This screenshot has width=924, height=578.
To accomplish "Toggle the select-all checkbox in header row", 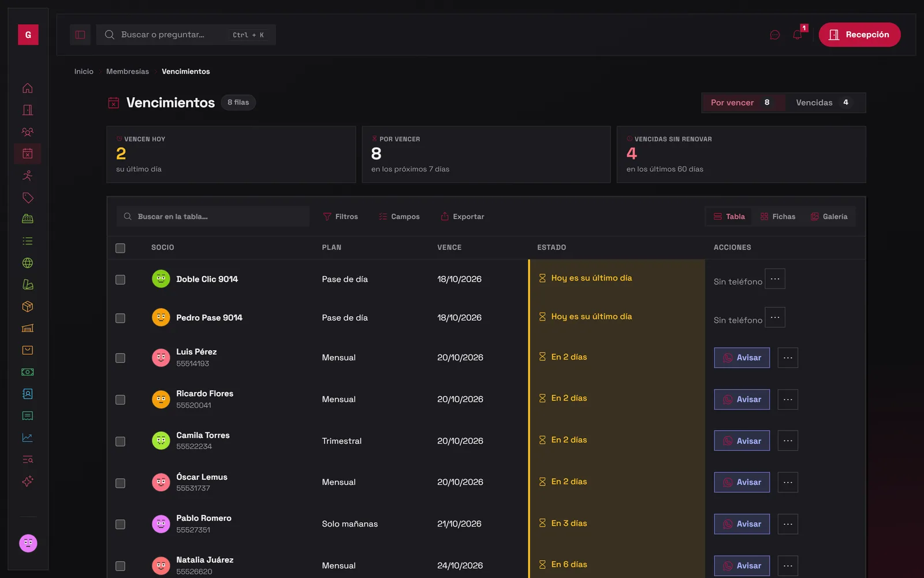I will (x=120, y=248).
